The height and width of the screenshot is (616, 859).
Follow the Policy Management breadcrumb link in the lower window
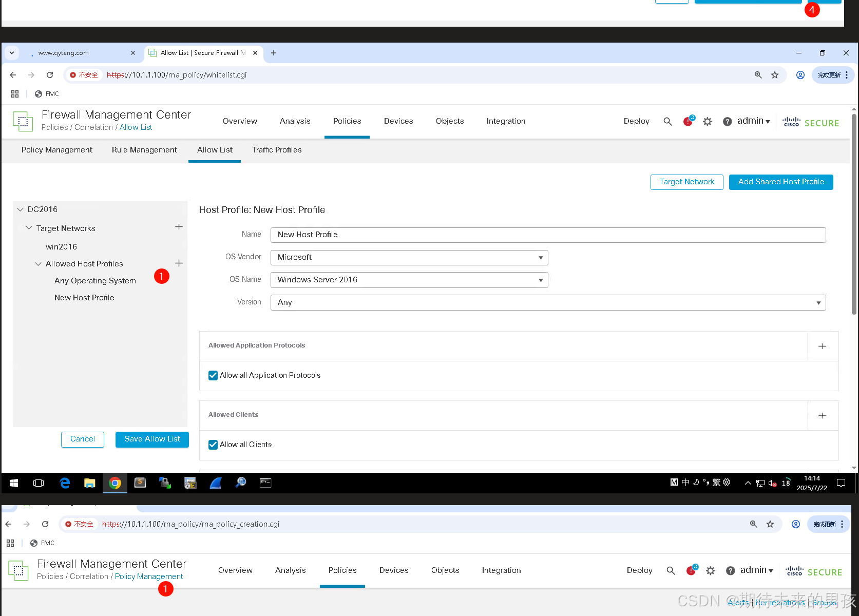click(x=149, y=576)
